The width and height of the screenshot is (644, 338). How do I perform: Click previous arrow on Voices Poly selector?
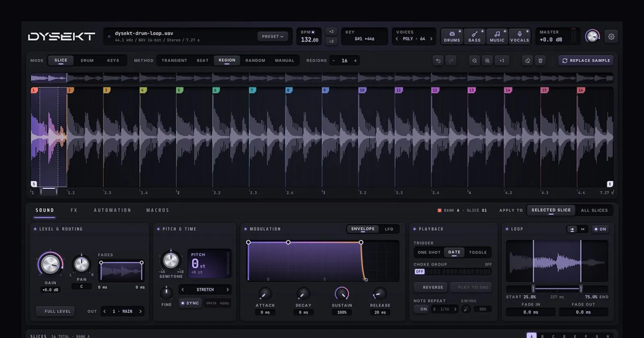(x=397, y=39)
